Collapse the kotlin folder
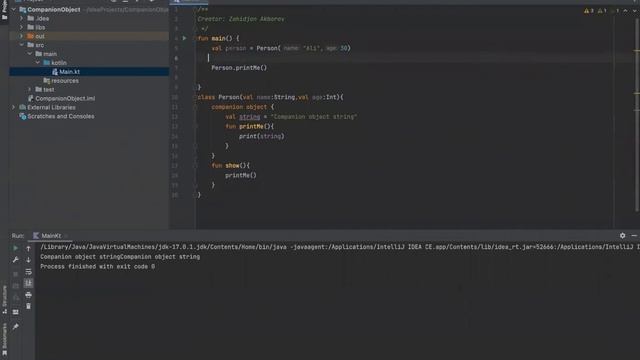640x360 pixels. coord(38,63)
